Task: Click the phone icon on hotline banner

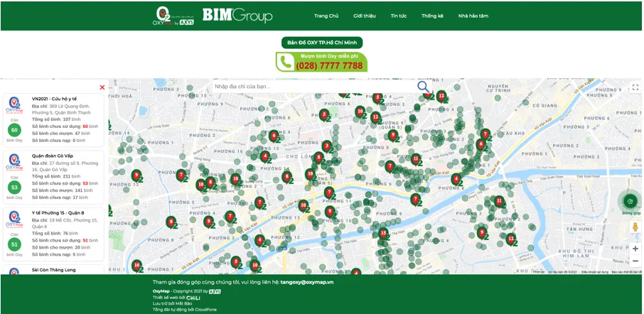Action: pos(286,63)
